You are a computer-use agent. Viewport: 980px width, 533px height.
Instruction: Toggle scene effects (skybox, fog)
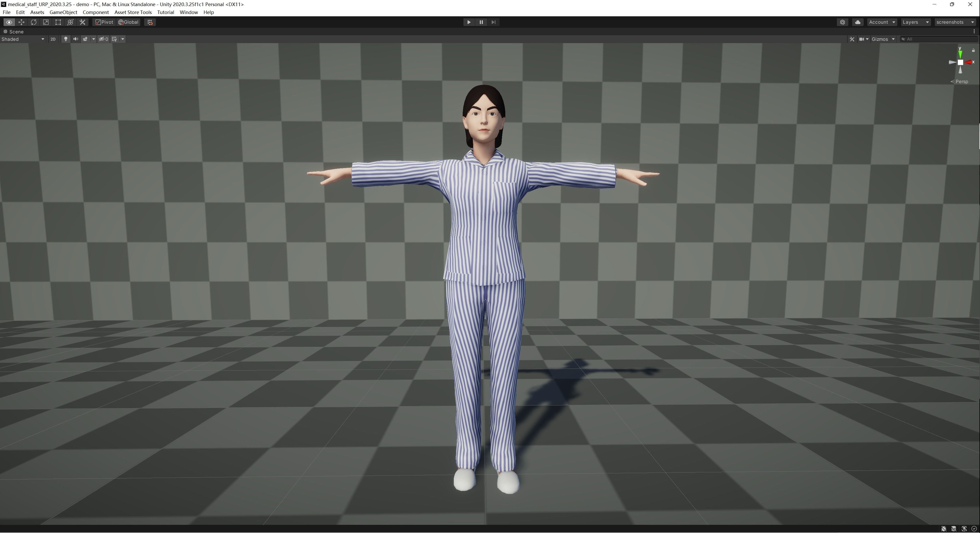coord(85,39)
